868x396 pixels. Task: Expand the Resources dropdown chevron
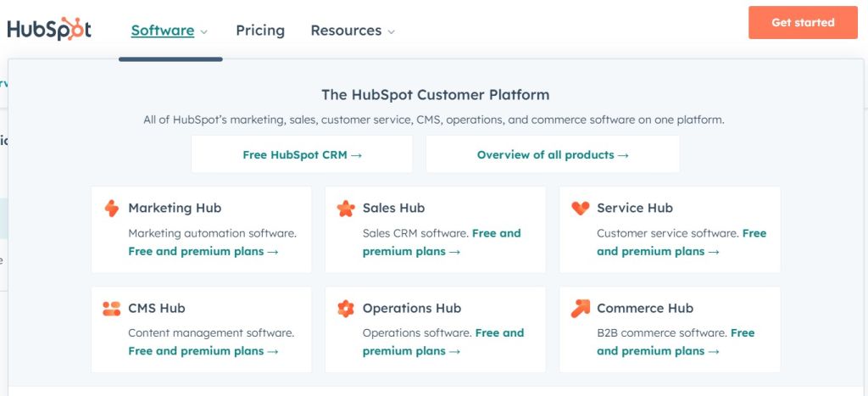coord(391,31)
